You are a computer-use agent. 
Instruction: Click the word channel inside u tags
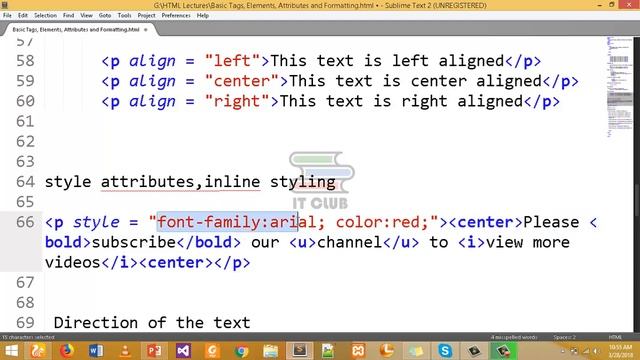(x=349, y=242)
